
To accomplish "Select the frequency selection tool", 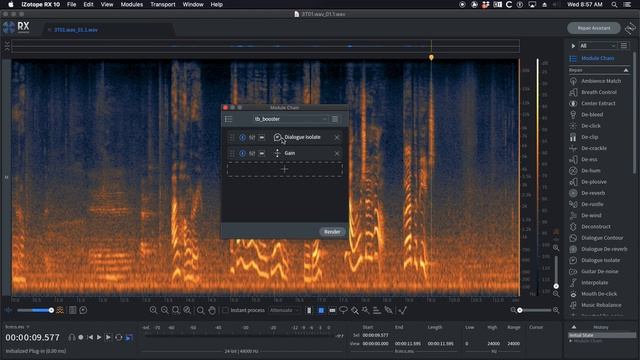I will tap(332, 311).
